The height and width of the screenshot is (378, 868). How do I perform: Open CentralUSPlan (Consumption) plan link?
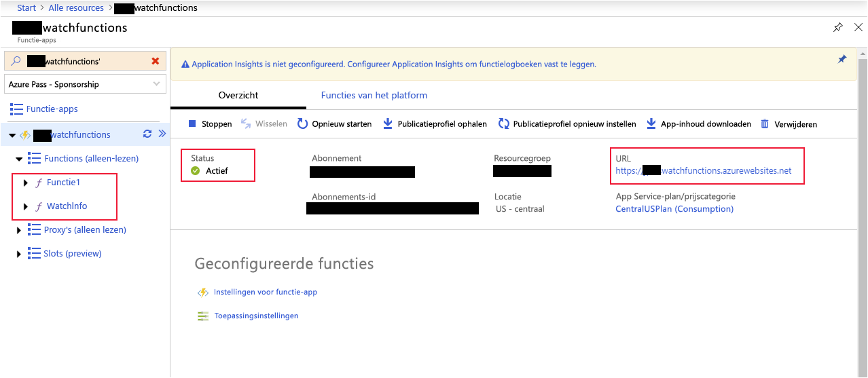[x=674, y=209]
